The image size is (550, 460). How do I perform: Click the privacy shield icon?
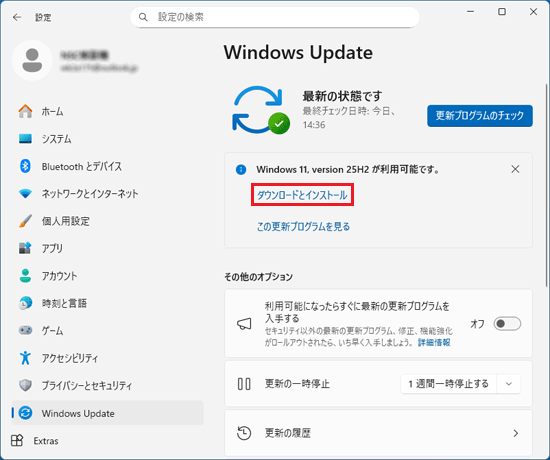coord(25,385)
